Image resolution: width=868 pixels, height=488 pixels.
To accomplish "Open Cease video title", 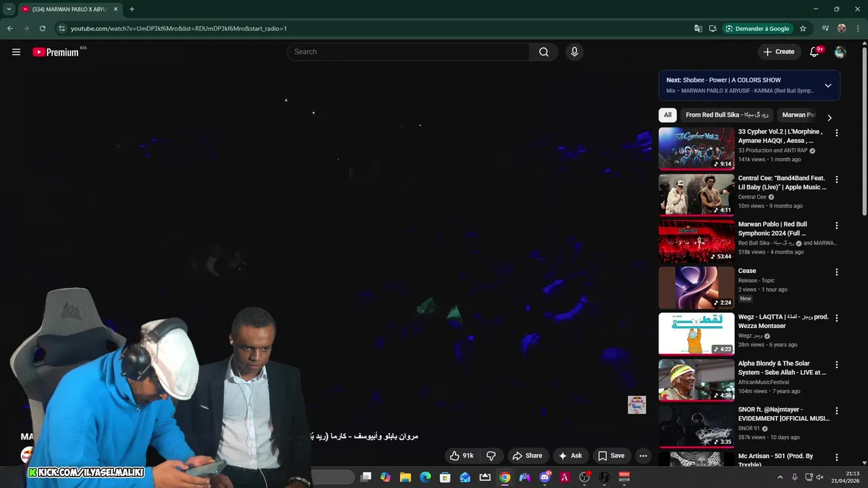I will 747,271.
